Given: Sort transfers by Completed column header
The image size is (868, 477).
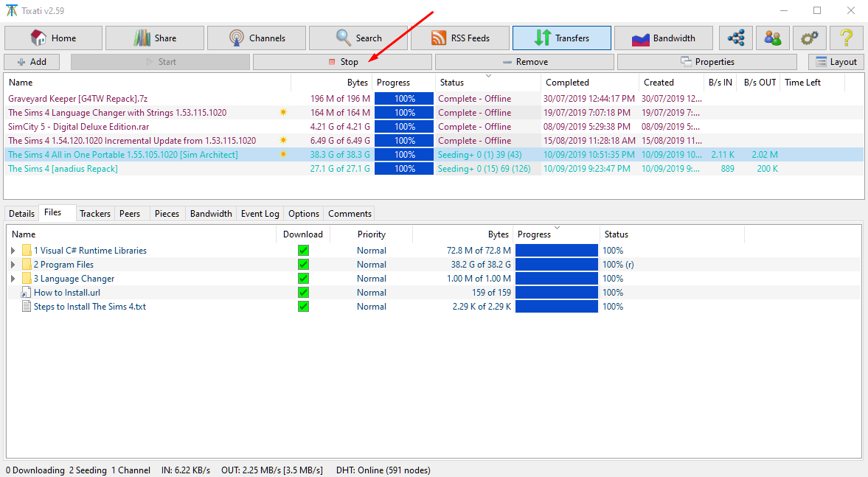Looking at the screenshot, I should click(x=590, y=83).
